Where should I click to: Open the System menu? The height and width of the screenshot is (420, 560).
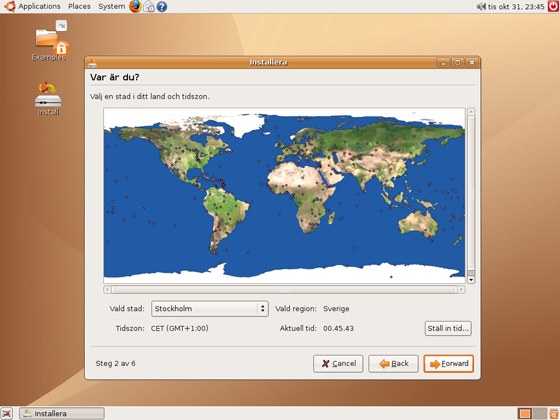112,6
